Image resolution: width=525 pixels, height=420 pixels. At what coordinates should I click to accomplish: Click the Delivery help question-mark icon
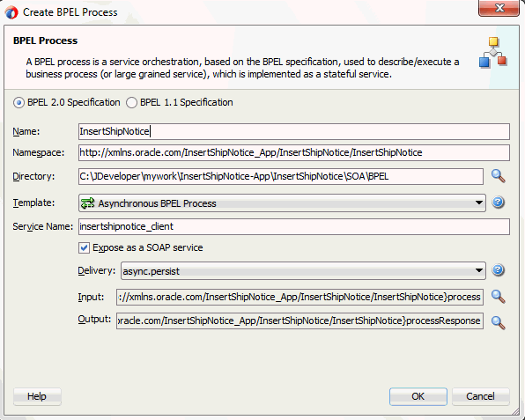point(498,269)
